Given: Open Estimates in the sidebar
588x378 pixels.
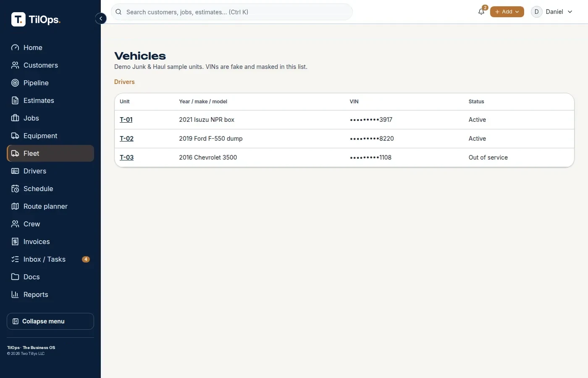Looking at the screenshot, I should pyautogui.click(x=50, y=100).
